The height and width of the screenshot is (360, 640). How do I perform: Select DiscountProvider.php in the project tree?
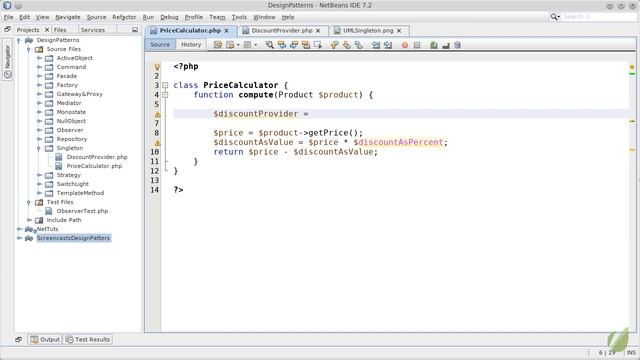point(97,157)
